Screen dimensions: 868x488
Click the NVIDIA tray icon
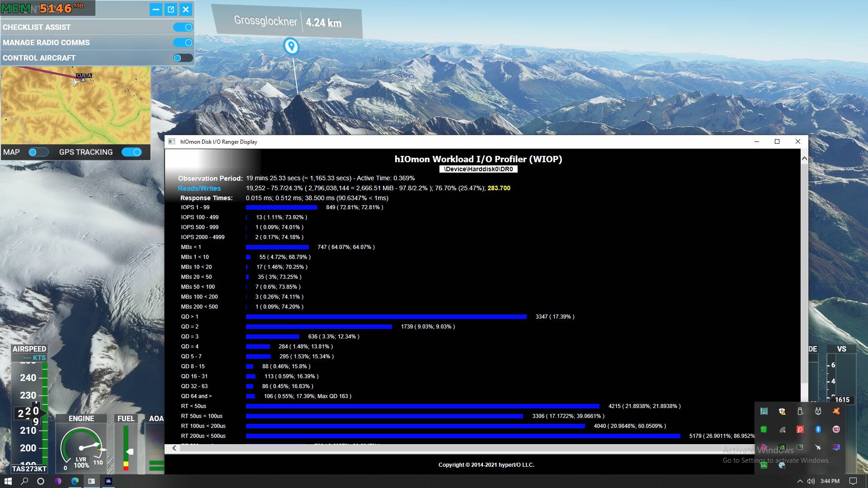click(x=782, y=447)
